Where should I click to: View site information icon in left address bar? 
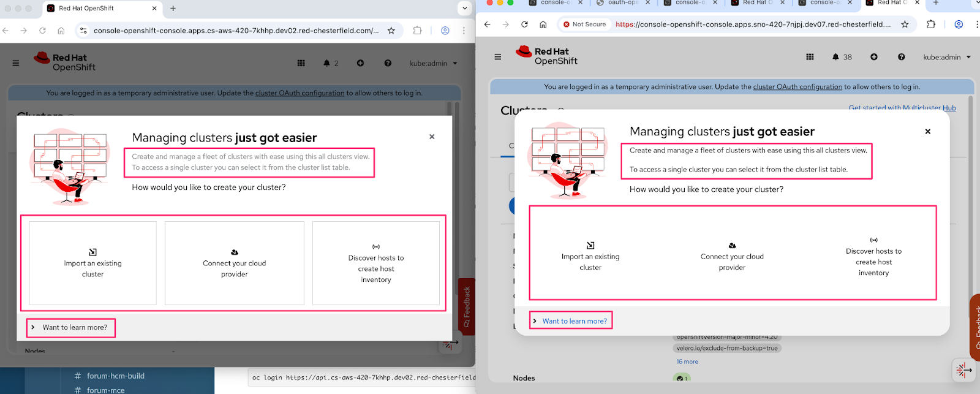point(83,31)
